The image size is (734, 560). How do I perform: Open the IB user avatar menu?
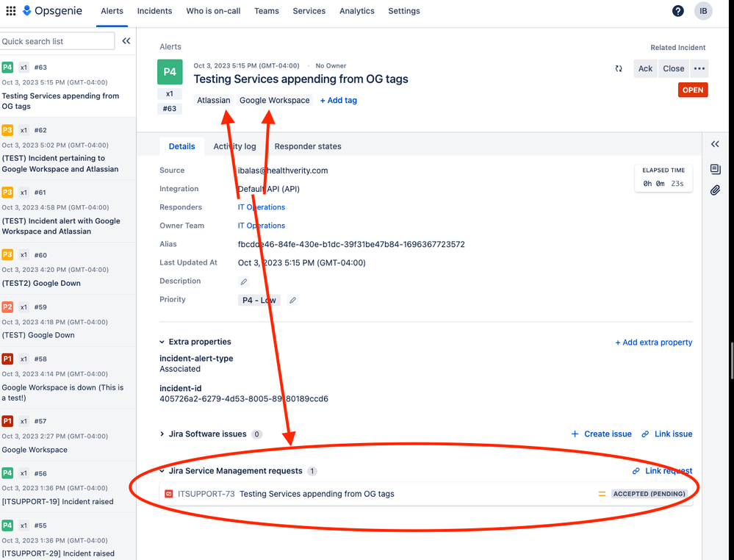point(703,11)
